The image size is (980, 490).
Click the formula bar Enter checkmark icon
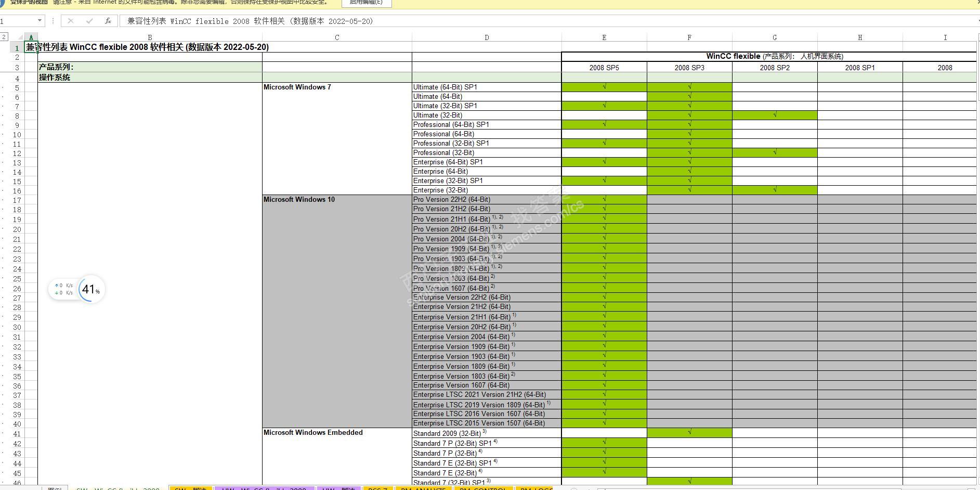(x=89, y=21)
